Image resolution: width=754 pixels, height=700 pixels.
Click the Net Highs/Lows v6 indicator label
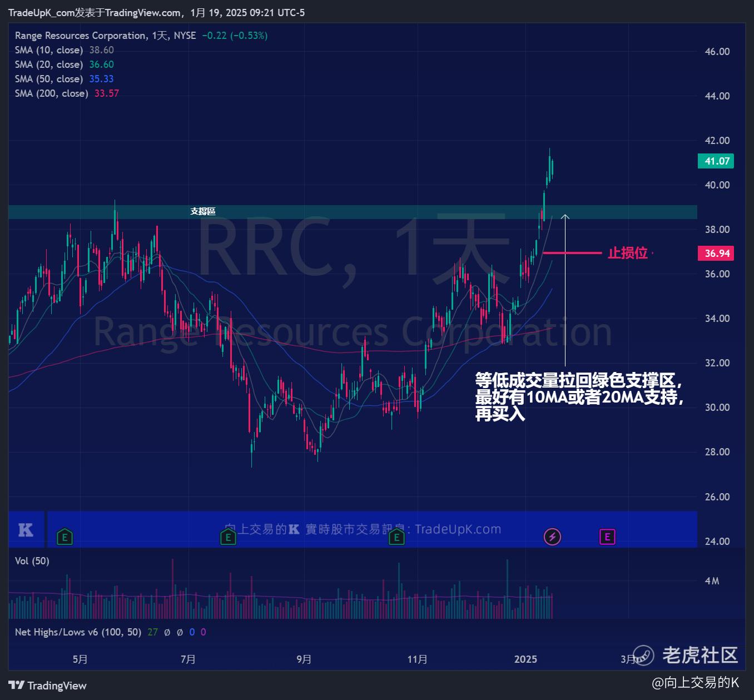pyautogui.click(x=78, y=632)
